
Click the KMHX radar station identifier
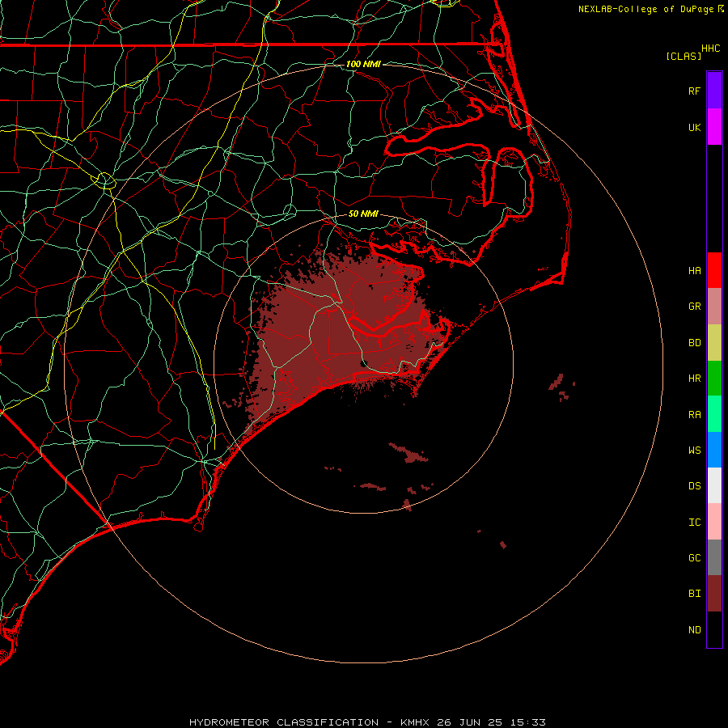coord(415,722)
